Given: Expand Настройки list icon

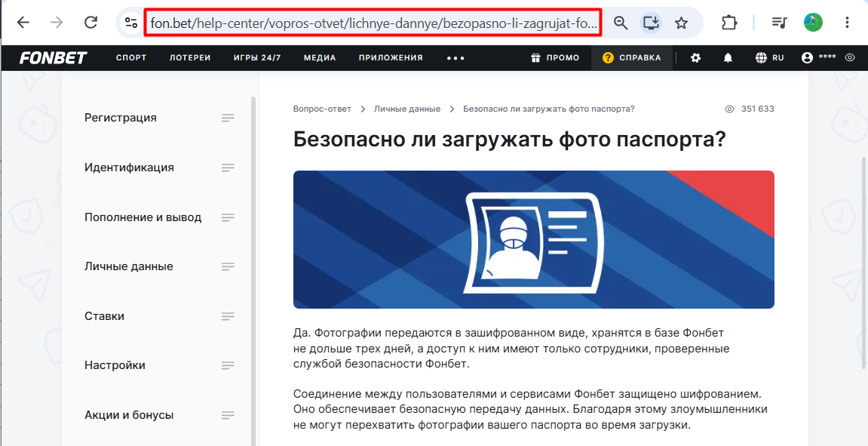Looking at the screenshot, I should [x=228, y=366].
